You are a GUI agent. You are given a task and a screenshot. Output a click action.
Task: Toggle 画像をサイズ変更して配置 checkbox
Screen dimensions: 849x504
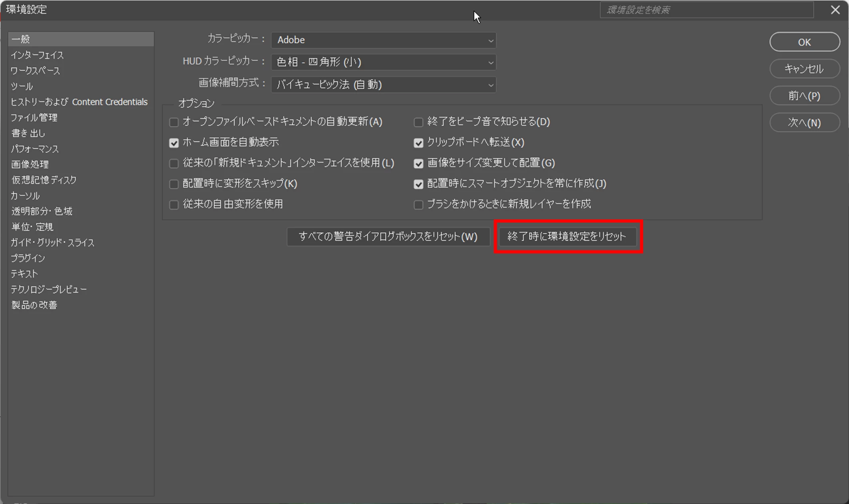tap(418, 163)
